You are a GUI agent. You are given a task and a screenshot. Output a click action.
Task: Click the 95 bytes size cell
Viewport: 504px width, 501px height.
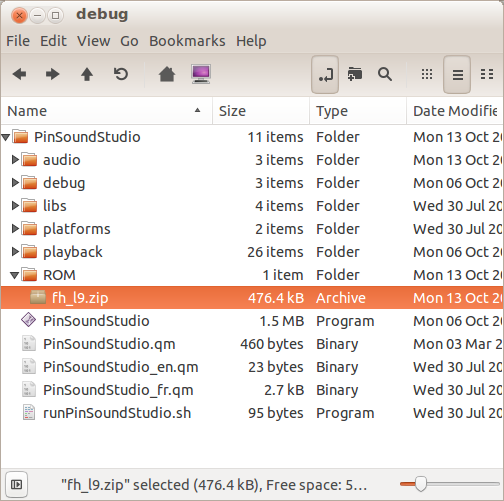click(x=276, y=413)
